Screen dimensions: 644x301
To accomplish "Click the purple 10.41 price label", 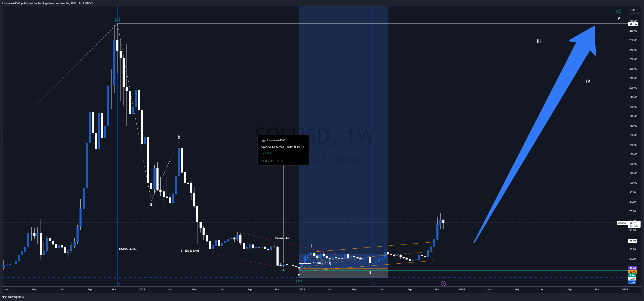I will (x=633, y=268).
